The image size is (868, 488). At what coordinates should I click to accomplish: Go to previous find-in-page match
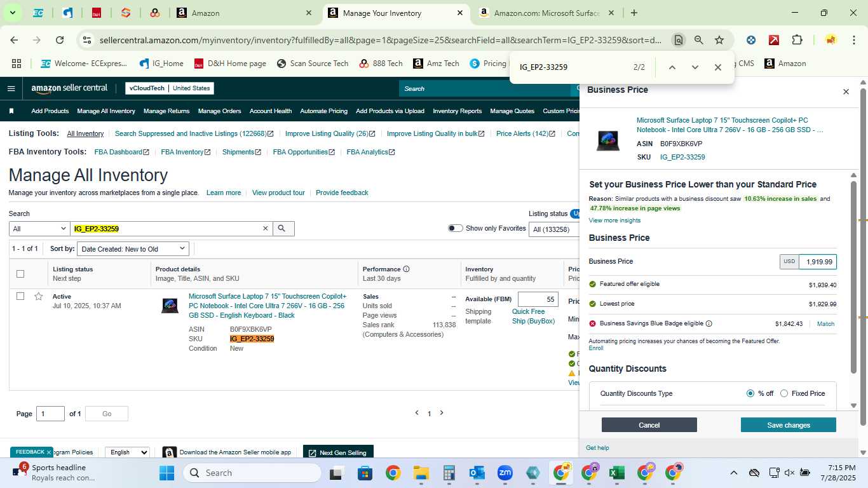click(672, 67)
